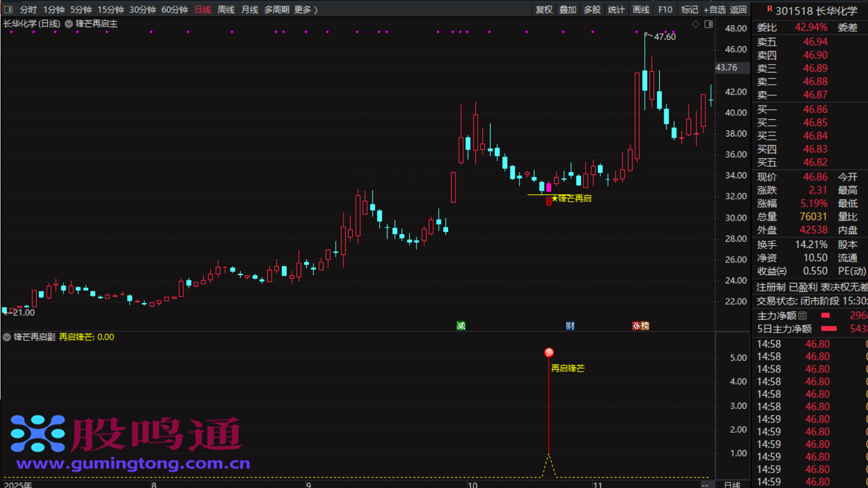Open F10 company information
The height and width of the screenshot is (488, 868).
point(665,9)
